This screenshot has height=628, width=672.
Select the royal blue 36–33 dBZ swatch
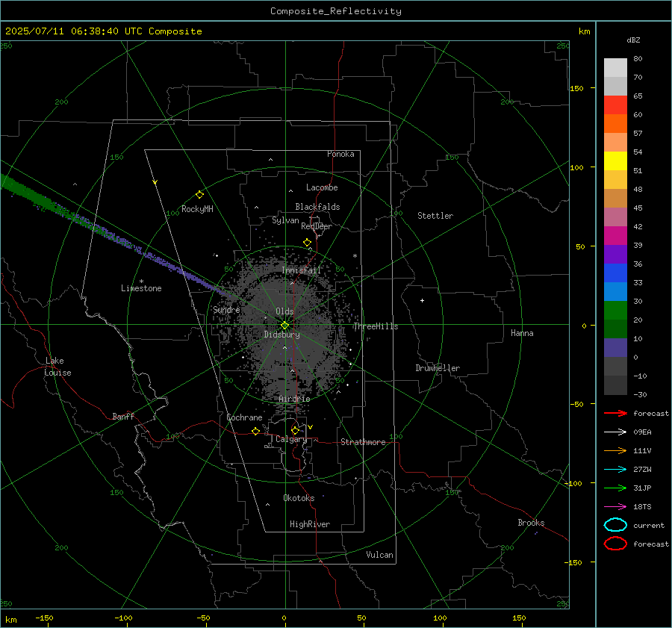[615, 273]
